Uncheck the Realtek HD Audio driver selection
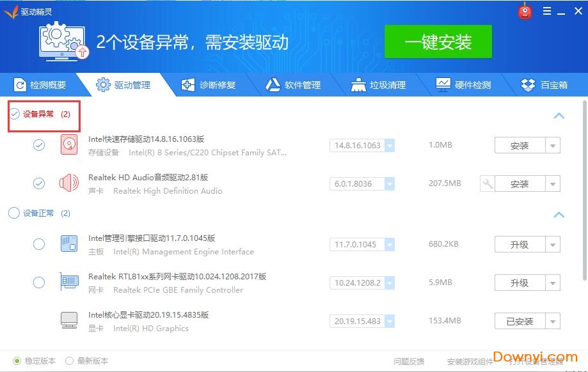Image resolution: width=588 pixels, height=372 pixels. [38, 183]
